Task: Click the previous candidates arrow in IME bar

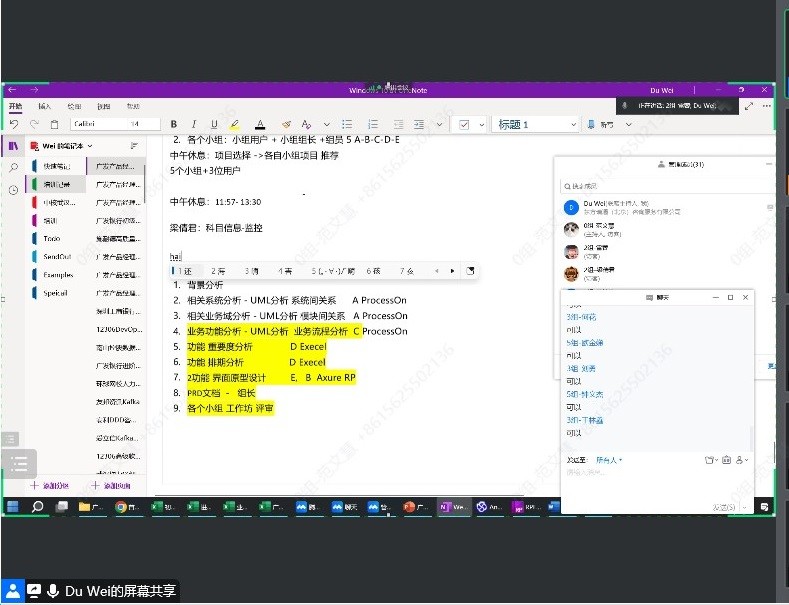Action: click(x=436, y=271)
